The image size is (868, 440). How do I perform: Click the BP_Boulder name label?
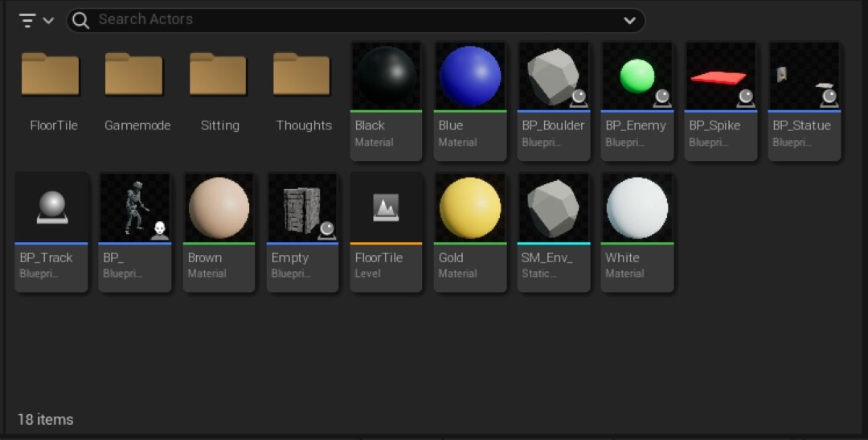click(553, 125)
